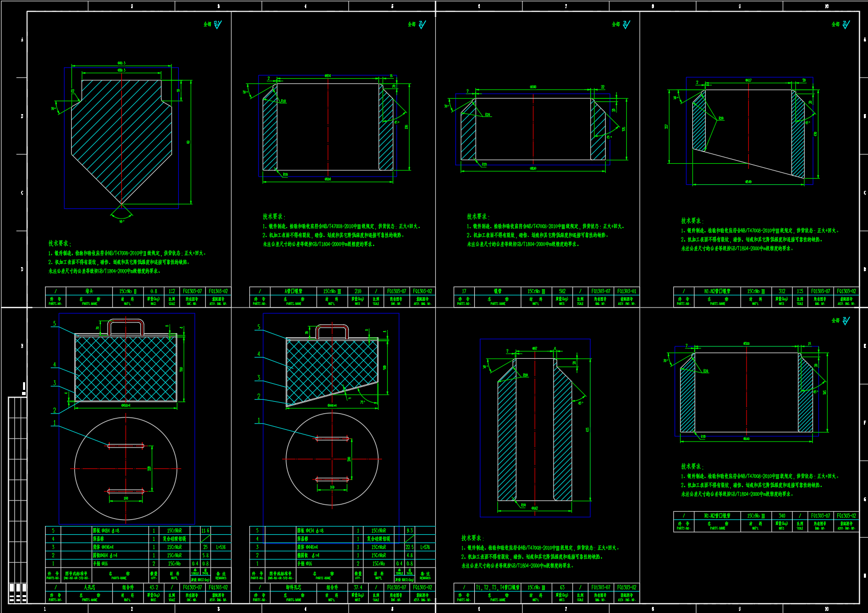Screen dimensions: 868x613
Task: Click the 堵头 name cell in the title block
Action: click(90, 291)
